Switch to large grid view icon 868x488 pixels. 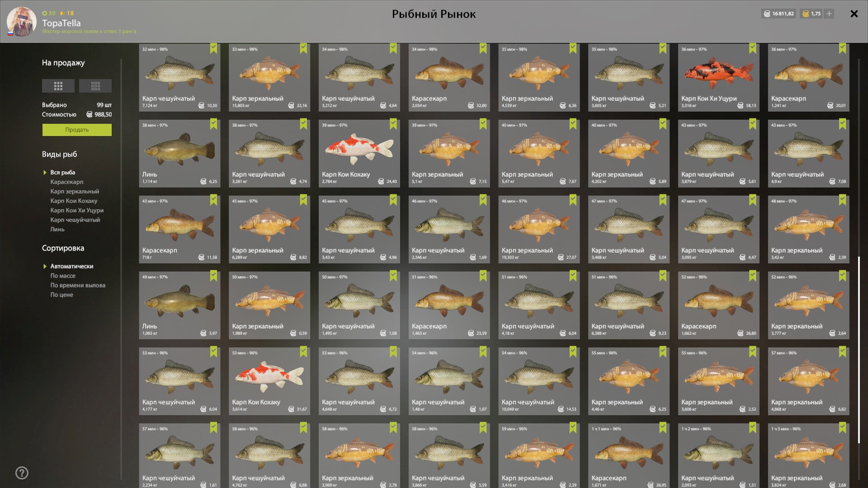coord(58,86)
